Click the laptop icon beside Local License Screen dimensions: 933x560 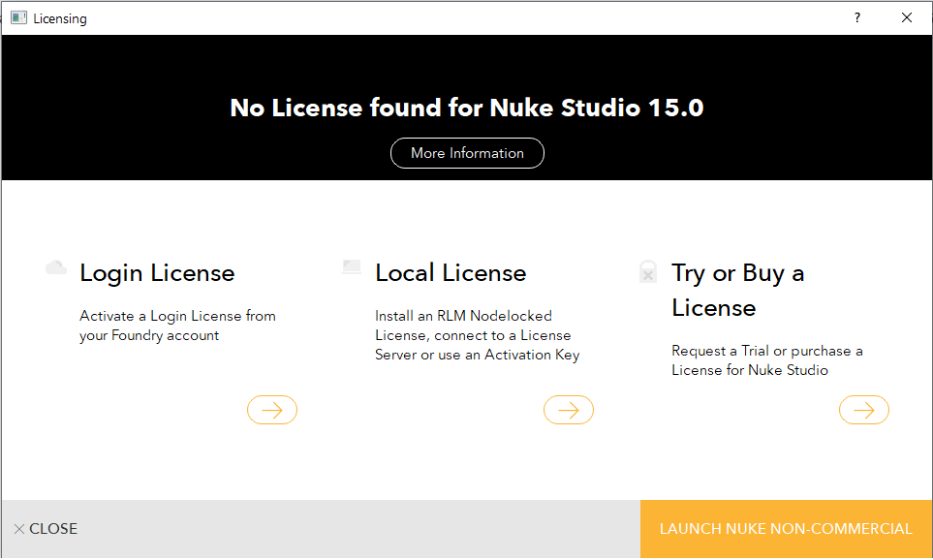tap(352, 267)
